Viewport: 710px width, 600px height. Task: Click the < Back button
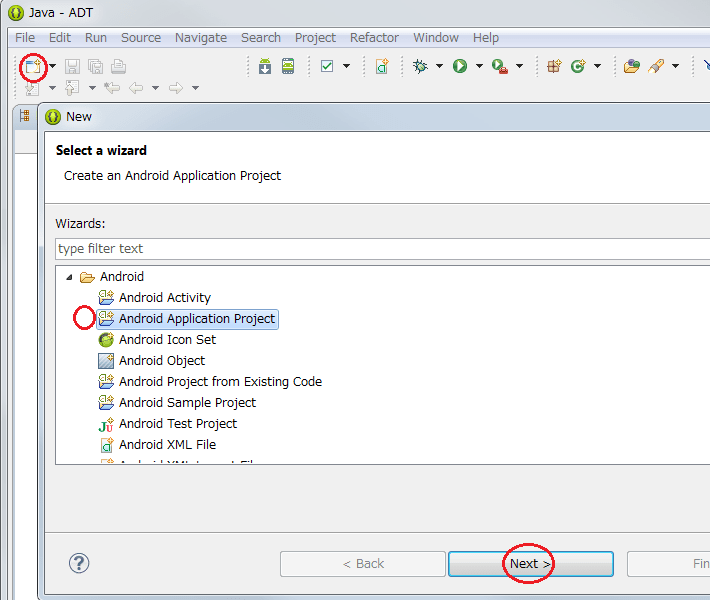pos(363,564)
